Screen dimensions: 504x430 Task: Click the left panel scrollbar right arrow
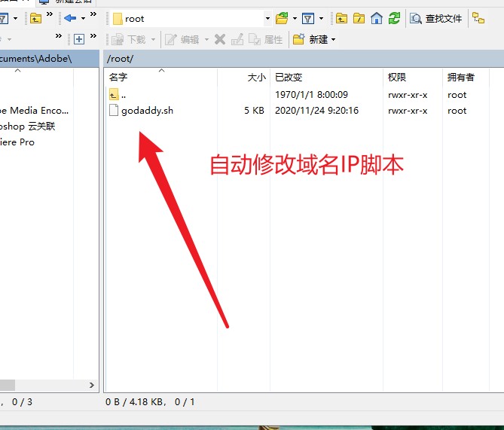click(x=92, y=385)
